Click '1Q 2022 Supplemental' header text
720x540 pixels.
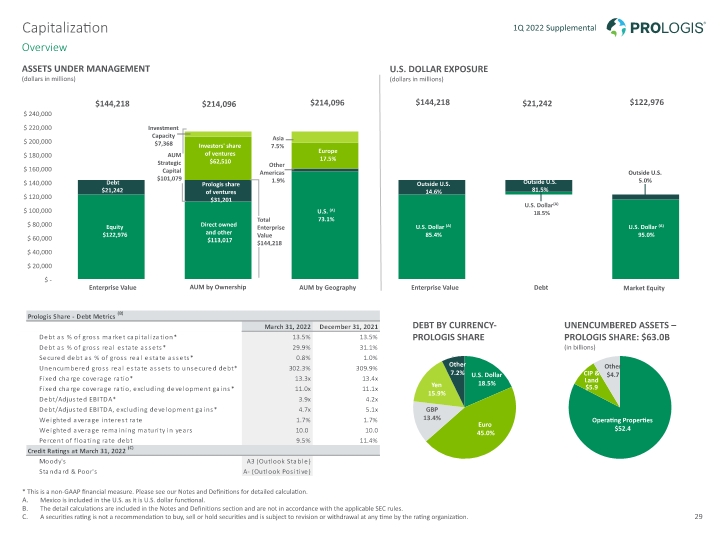(554, 28)
